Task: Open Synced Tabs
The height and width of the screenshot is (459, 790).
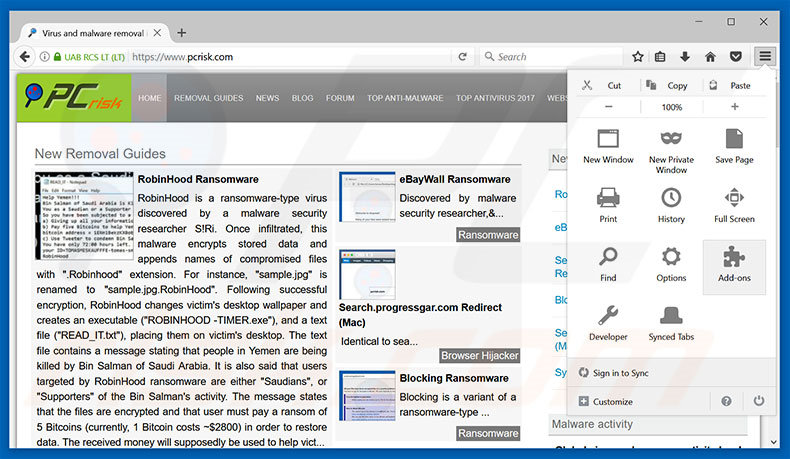Action: coord(671,323)
